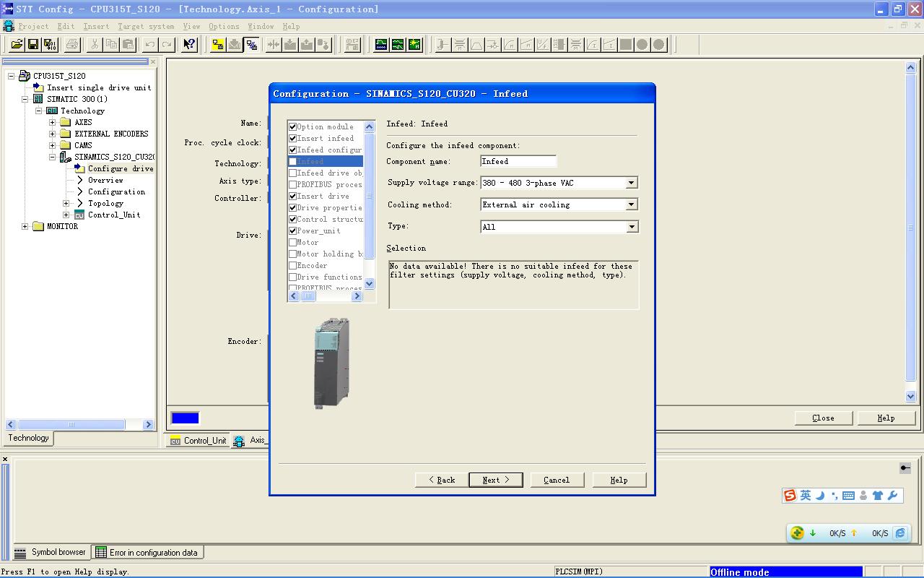Switch to the Symbol browser tab

(x=51, y=552)
